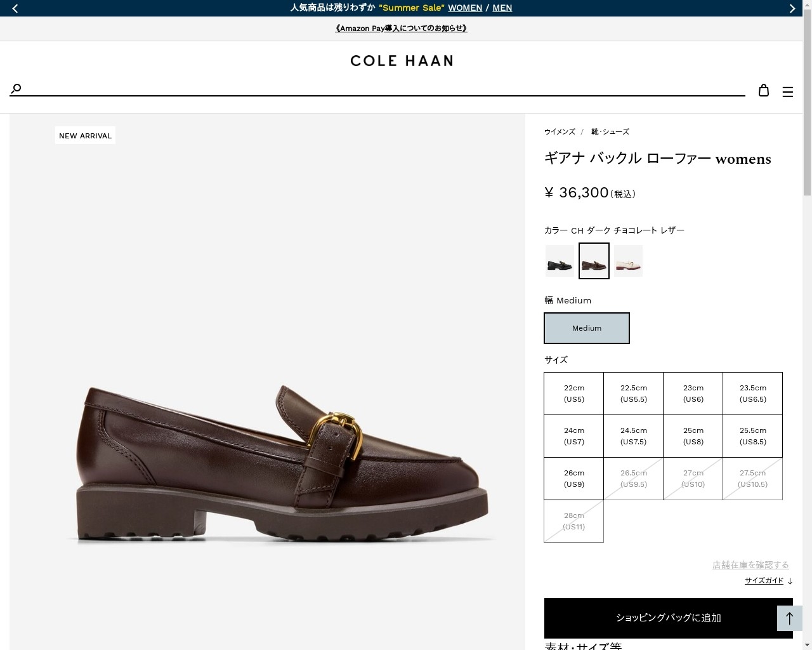Choose size 26cm (US9)
Screen dimensions: 812x650
[574, 479]
